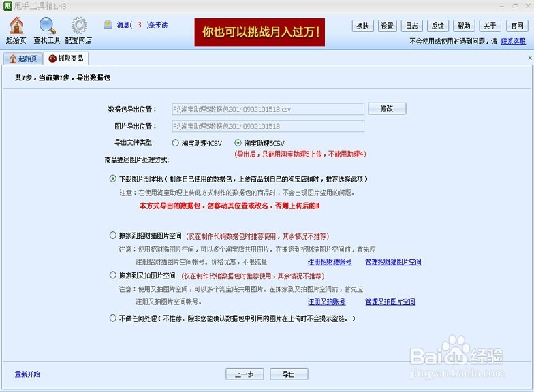534x392 pixels.
Task: Open the 3 unread messages link
Action: [142, 24]
